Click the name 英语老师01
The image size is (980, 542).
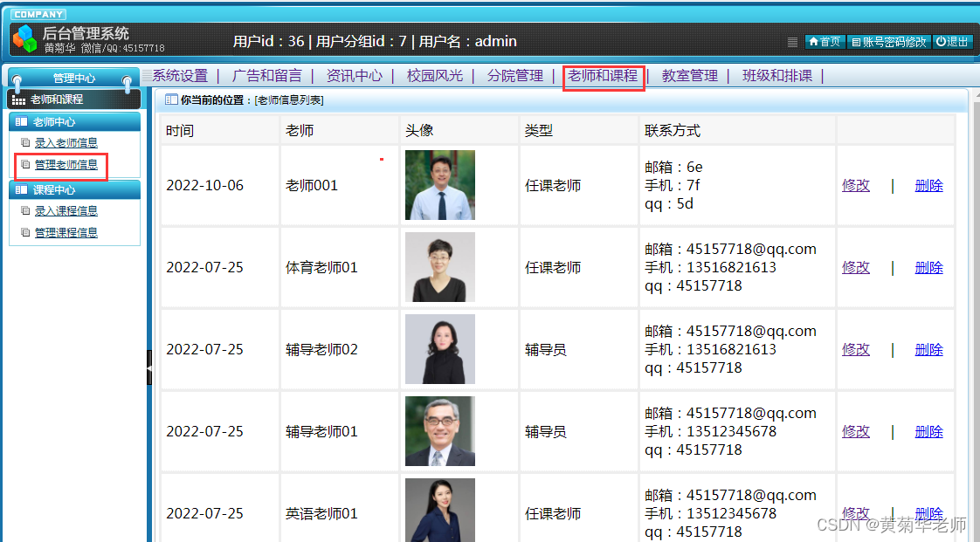pos(322,513)
